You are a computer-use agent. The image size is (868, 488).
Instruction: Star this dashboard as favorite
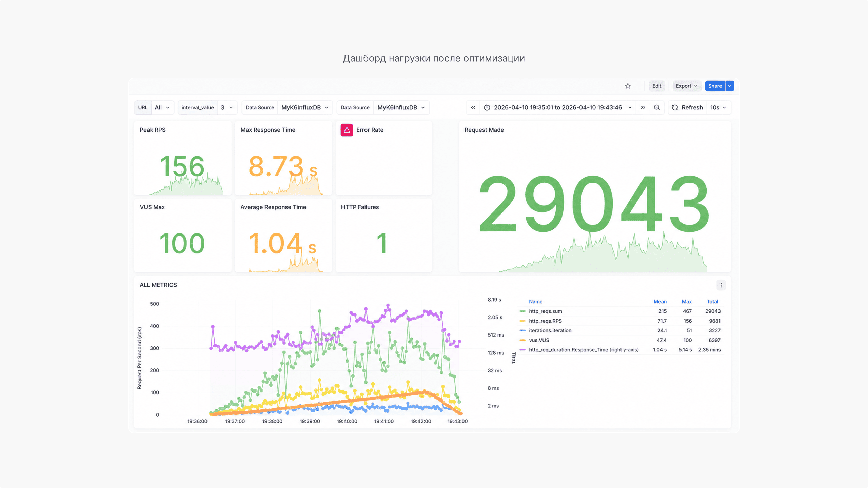628,86
